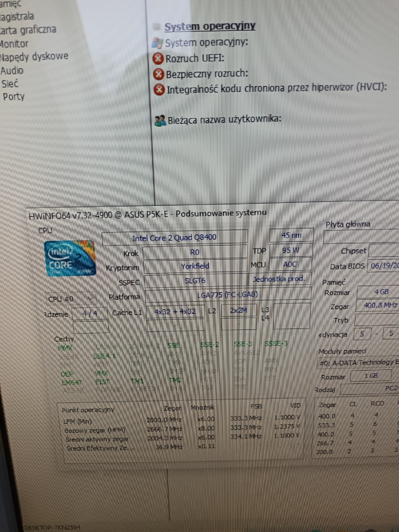Click the 2x2M L2 cache value

[239, 310]
